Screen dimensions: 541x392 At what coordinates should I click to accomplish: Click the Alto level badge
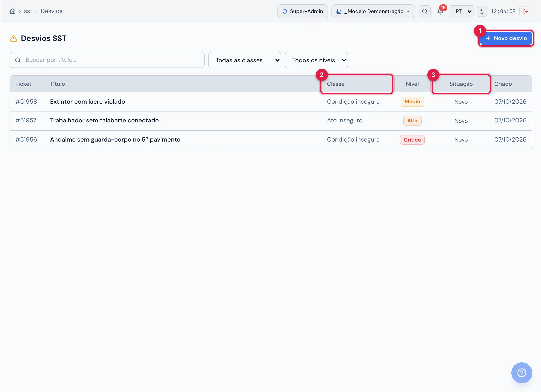pyautogui.click(x=412, y=121)
